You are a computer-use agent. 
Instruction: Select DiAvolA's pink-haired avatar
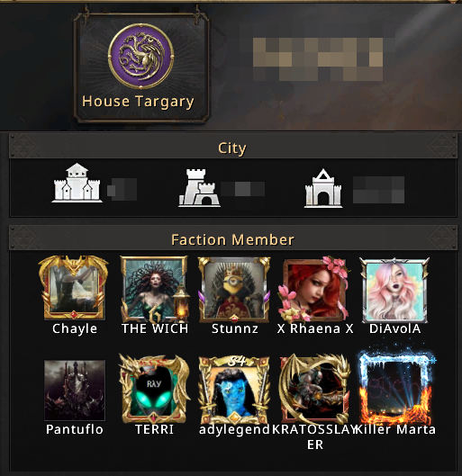[x=394, y=290]
